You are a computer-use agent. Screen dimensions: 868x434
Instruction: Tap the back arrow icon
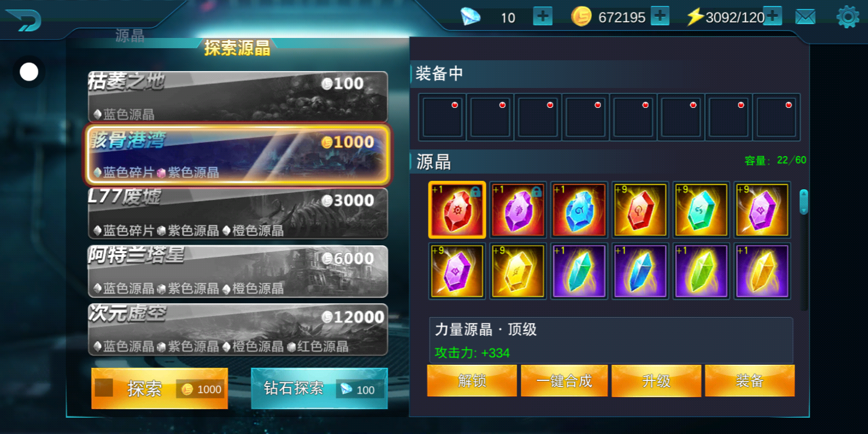pos(22,19)
